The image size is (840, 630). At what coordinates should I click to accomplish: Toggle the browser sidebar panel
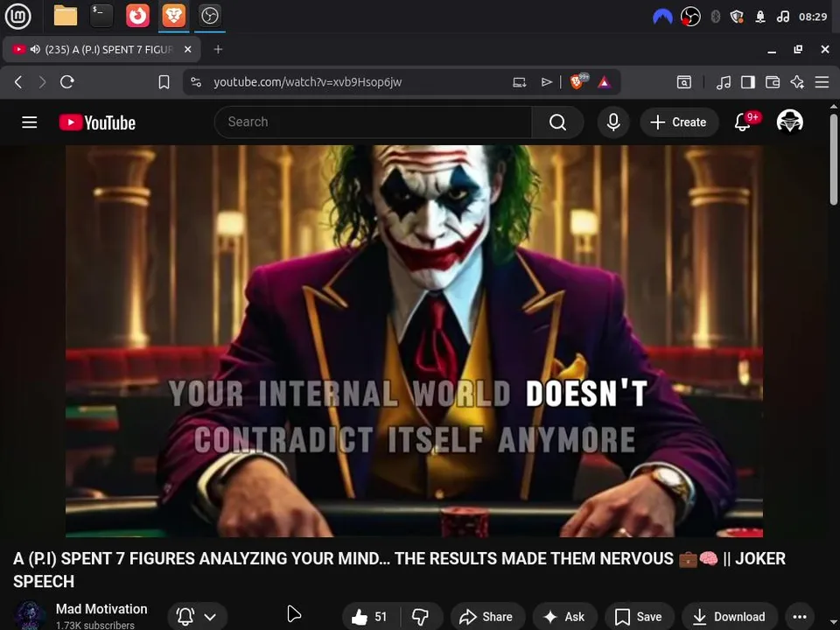pyautogui.click(x=748, y=82)
